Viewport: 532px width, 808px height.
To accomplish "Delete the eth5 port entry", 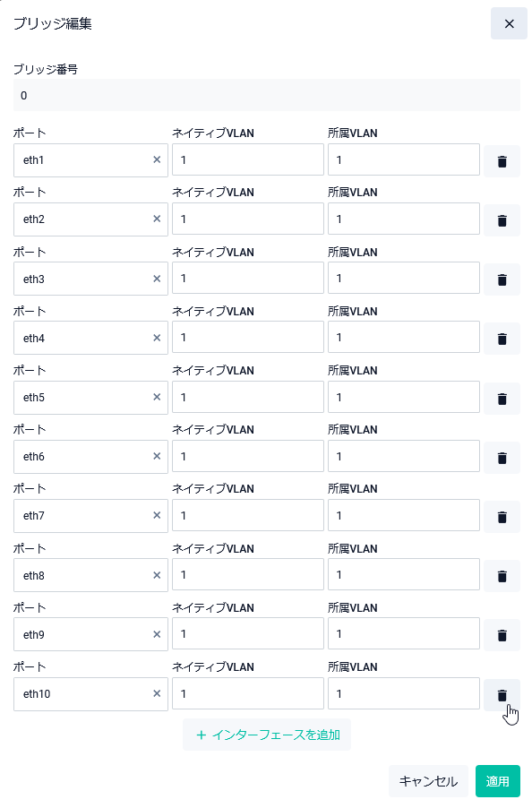I will (x=502, y=399).
